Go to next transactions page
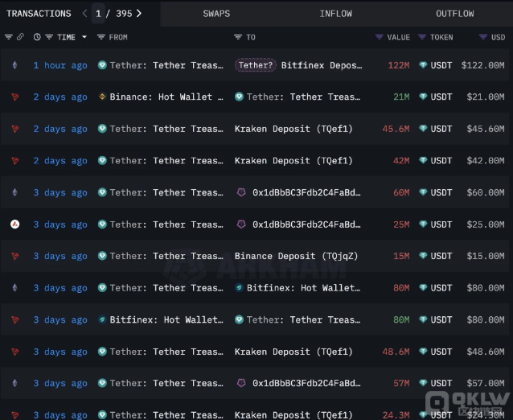513x420 pixels. tap(139, 14)
